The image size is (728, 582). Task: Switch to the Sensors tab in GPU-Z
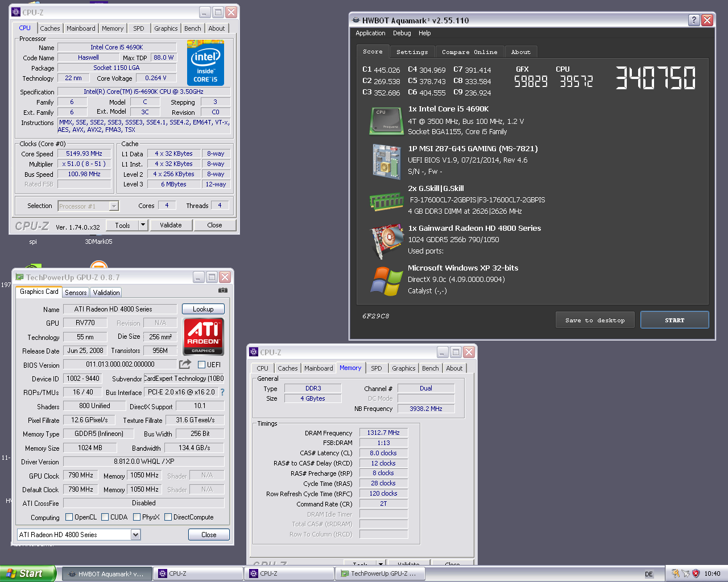(76, 292)
